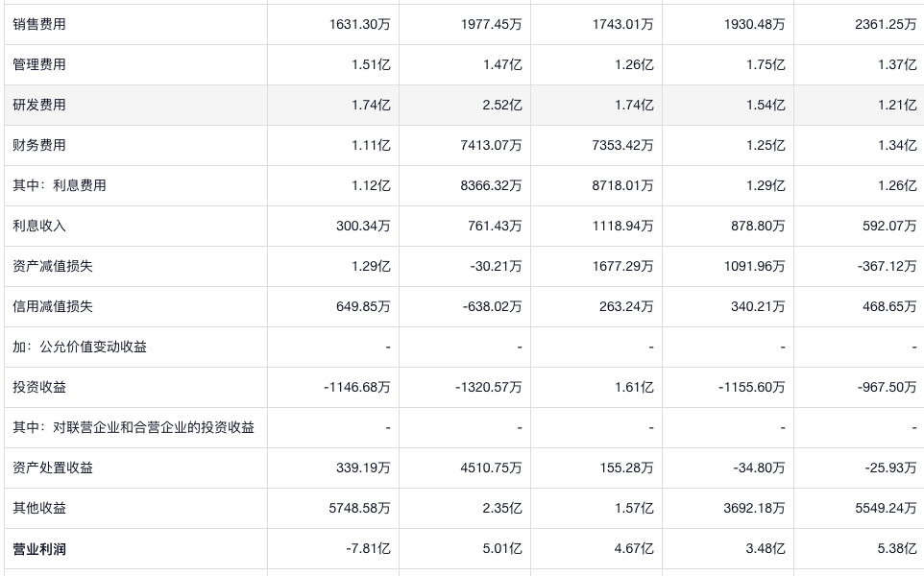This screenshot has height=576, width=924.
Task: Click the 财务费用 row label
Action: [39, 145]
